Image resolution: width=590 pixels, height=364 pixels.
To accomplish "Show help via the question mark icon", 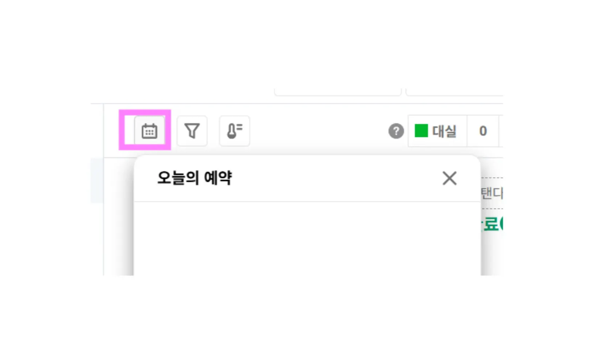I will coord(396,131).
